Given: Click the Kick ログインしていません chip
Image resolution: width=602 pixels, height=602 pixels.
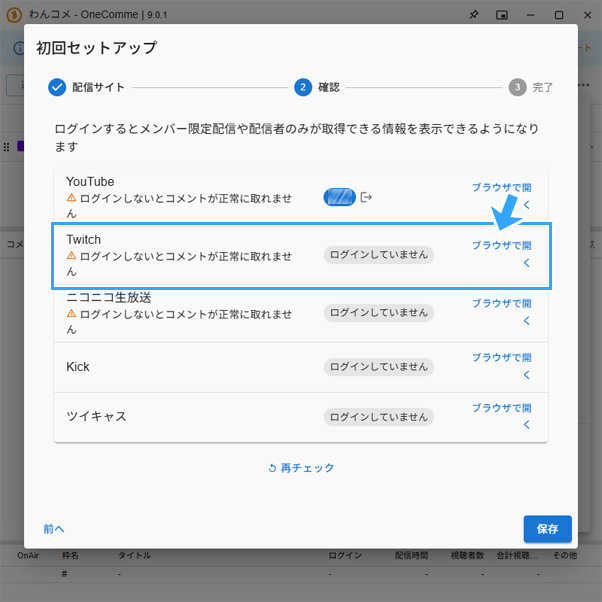Looking at the screenshot, I should pyautogui.click(x=379, y=367).
